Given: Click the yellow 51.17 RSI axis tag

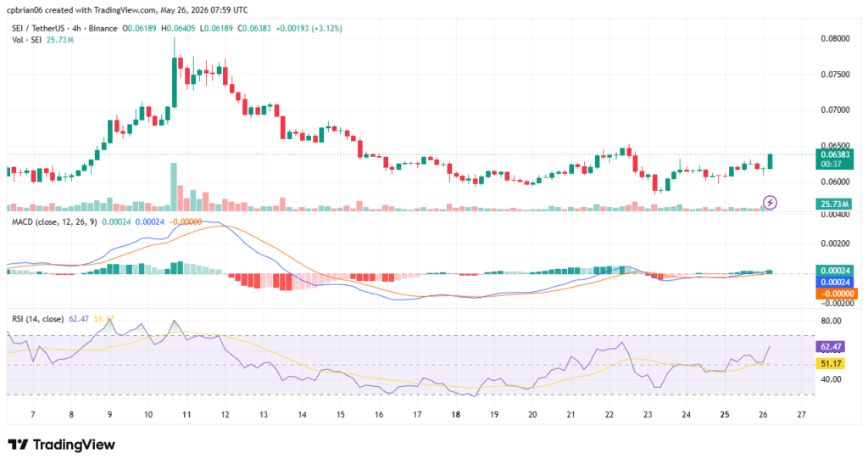Looking at the screenshot, I should point(831,363).
